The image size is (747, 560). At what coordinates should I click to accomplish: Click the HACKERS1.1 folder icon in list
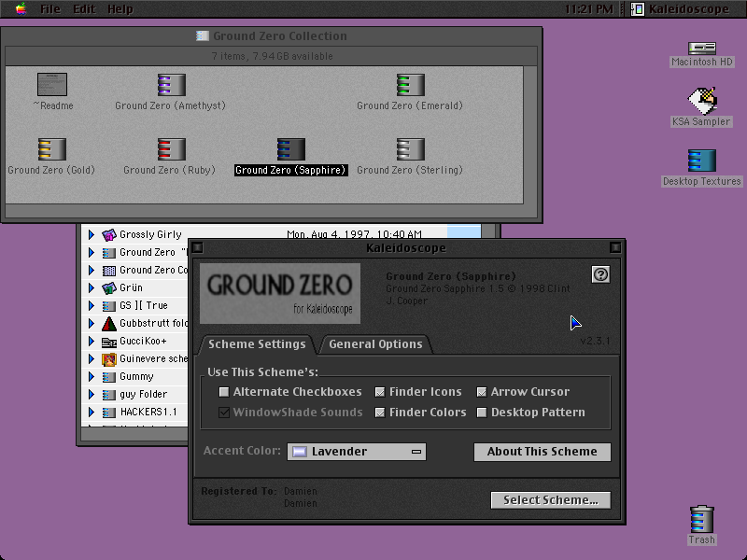[x=109, y=413]
